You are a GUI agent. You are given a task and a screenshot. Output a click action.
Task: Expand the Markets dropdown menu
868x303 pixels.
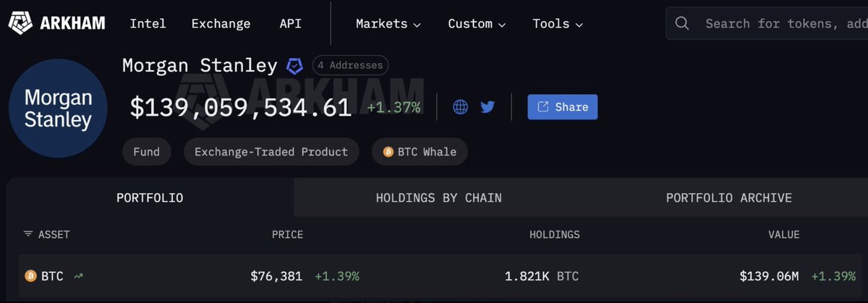pos(388,24)
